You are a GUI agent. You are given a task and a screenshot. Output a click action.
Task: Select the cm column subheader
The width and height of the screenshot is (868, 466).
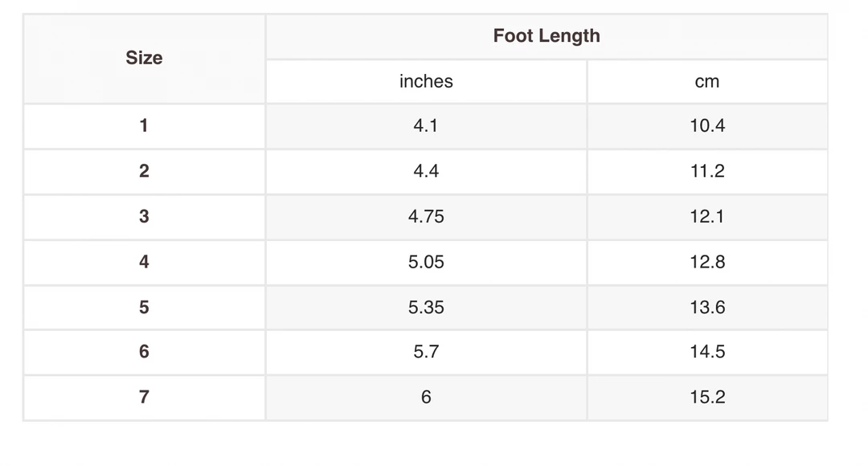coord(707,81)
